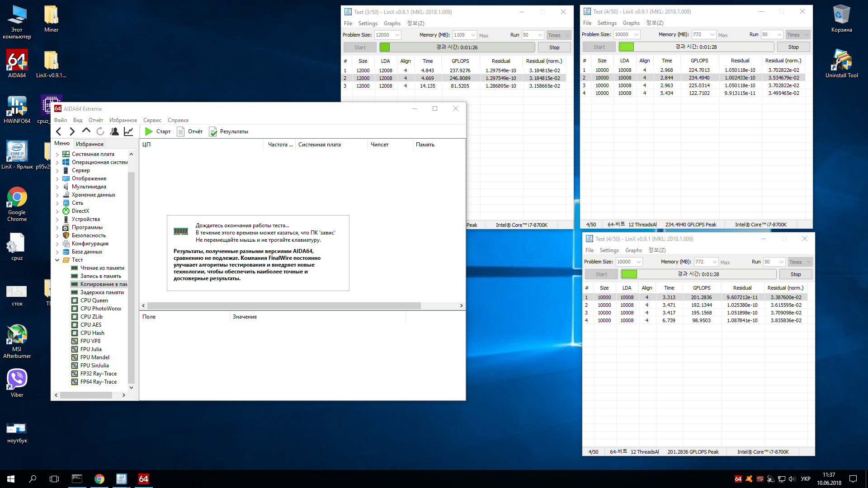Click the AIDA64 back navigation arrow
The image size is (868, 488).
coord(59,131)
